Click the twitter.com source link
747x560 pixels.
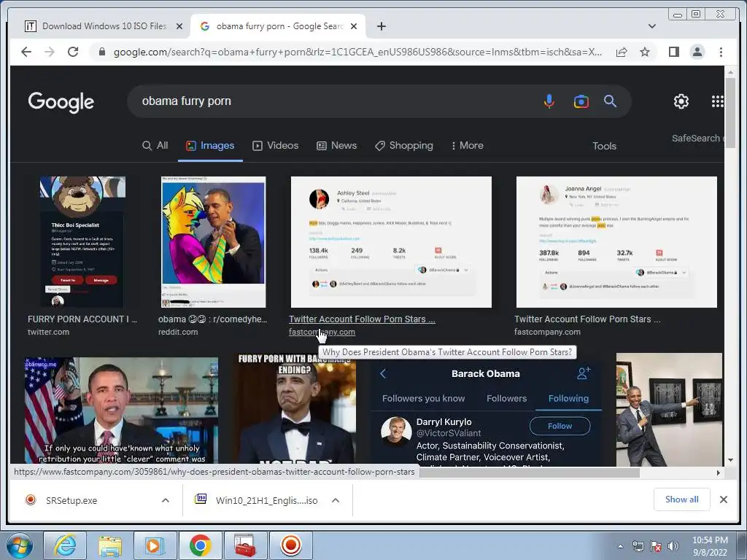click(48, 332)
